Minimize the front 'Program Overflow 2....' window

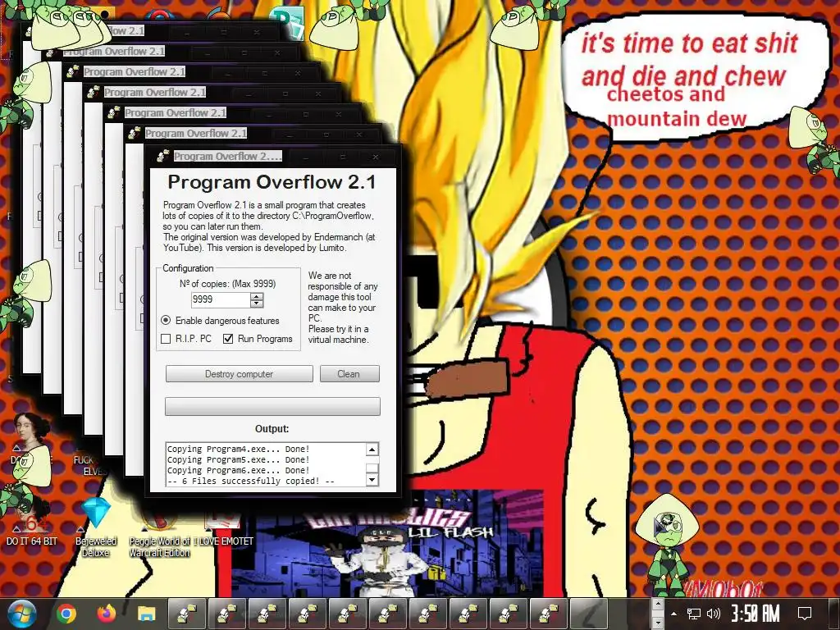click(x=305, y=157)
